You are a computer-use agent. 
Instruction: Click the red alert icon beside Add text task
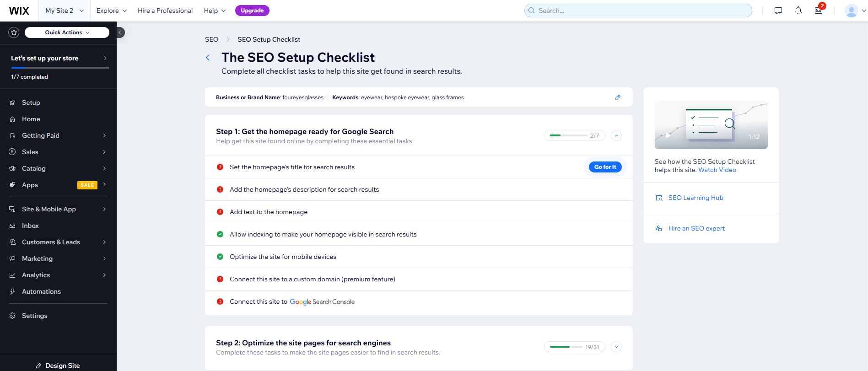220,212
